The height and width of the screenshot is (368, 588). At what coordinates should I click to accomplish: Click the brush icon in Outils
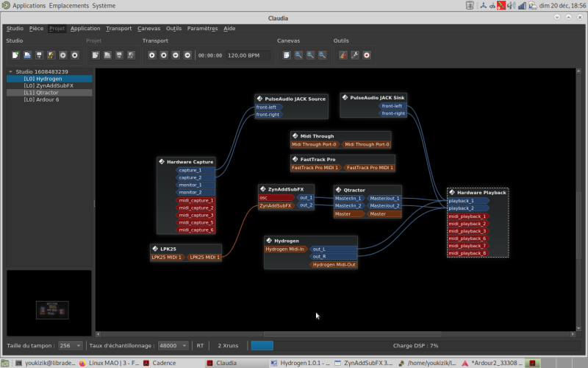point(343,55)
